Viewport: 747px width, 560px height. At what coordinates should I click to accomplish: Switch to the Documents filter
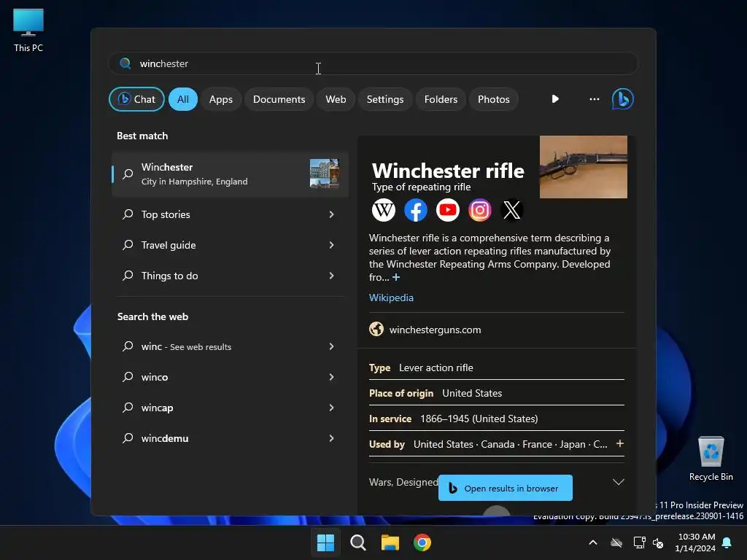click(x=279, y=99)
